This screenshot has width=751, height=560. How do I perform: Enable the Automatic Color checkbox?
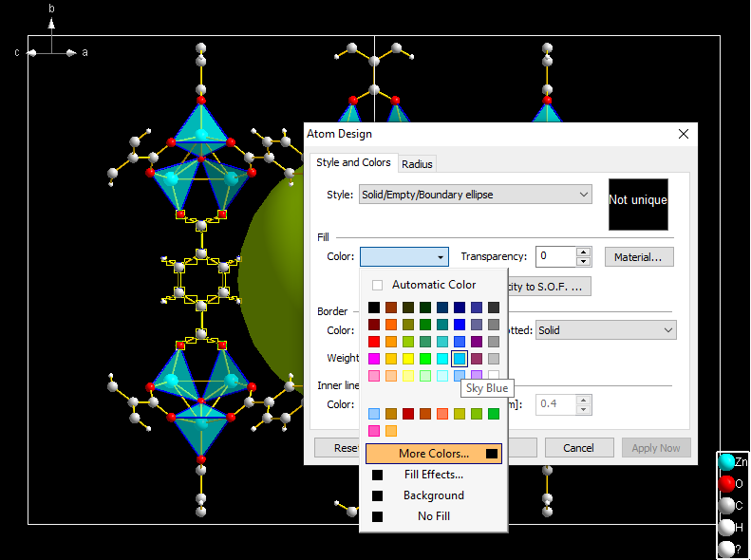click(x=378, y=285)
